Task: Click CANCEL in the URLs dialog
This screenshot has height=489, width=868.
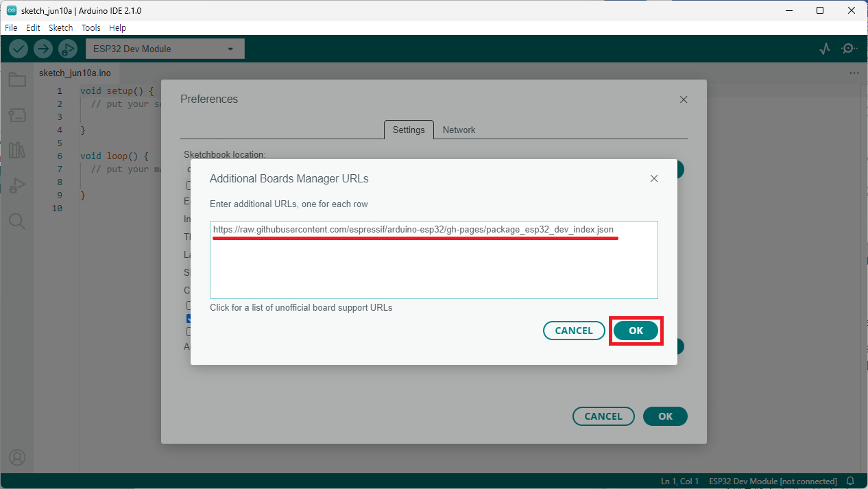Action: (x=574, y=331)
